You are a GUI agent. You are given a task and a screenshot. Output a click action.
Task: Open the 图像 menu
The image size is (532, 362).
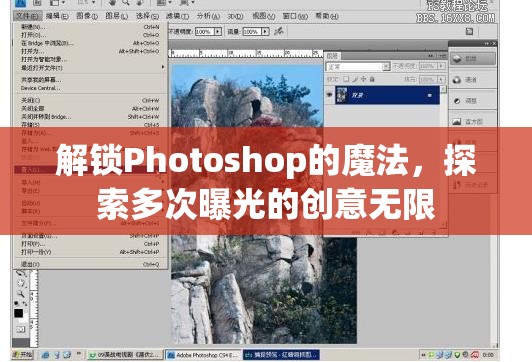point(87,16)
